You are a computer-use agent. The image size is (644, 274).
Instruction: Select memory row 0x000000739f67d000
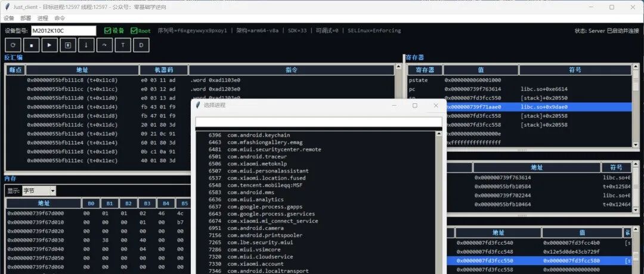pos(98,214)
